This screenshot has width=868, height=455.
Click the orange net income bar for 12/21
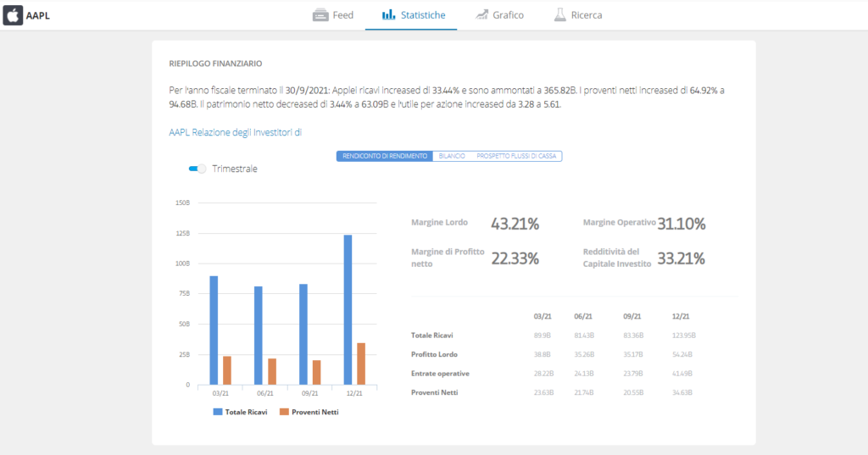pyautogui.click(x=361, y=363)
